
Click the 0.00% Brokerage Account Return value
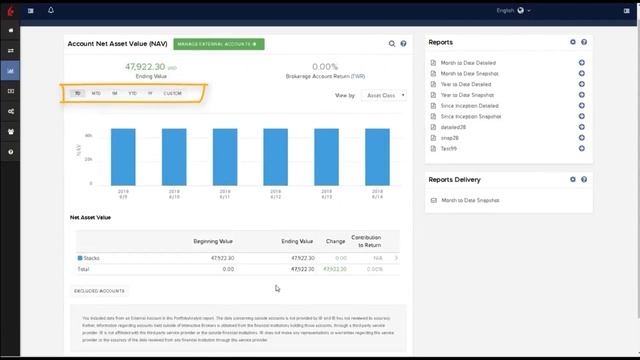[325, 67]
